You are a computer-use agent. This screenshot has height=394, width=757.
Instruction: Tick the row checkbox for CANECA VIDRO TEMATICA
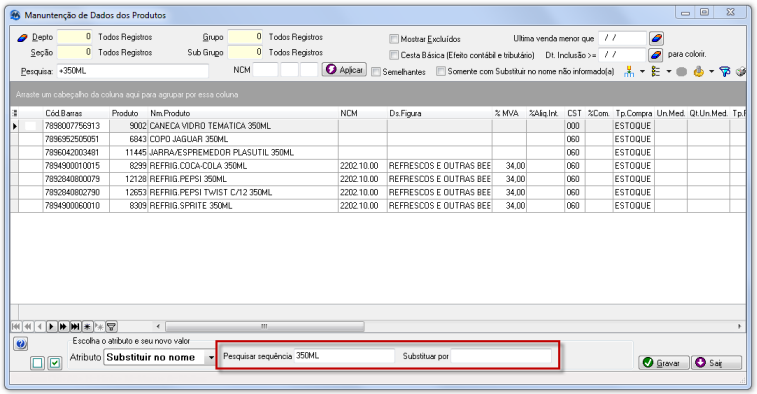click(30, 126)
